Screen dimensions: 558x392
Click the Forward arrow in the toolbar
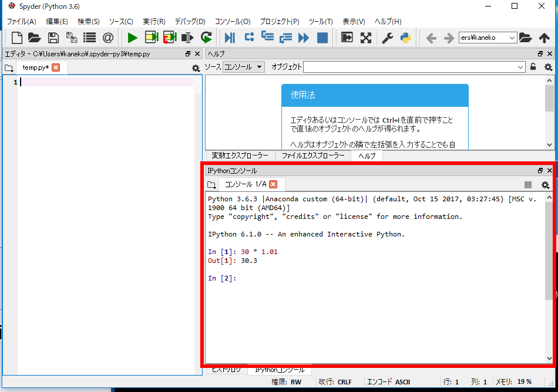tap(449, 38)
